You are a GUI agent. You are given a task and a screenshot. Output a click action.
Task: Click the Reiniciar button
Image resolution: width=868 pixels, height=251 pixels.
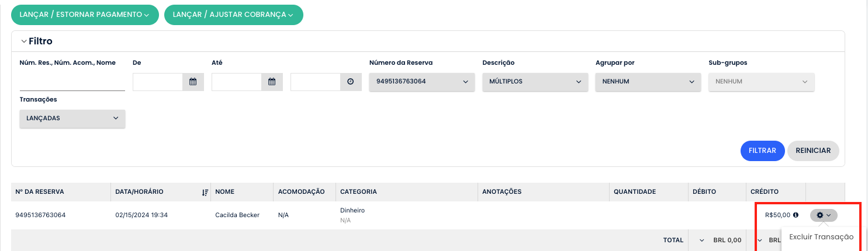(813, 151)
